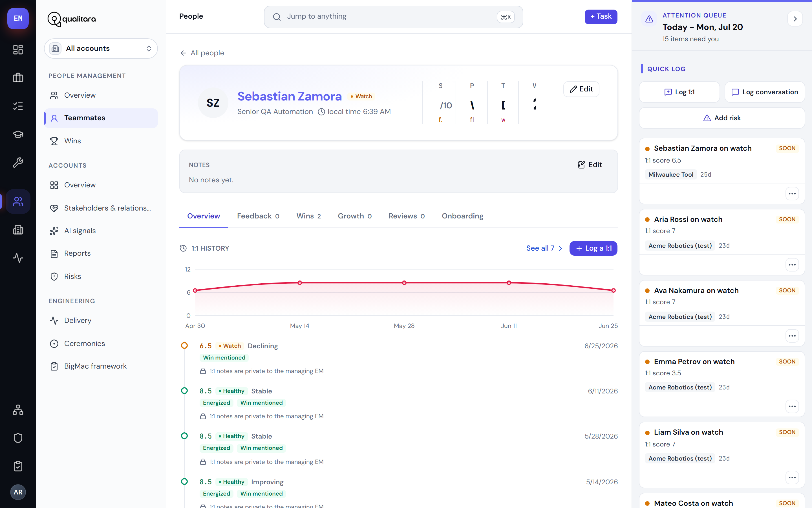The height and width of the screenshot is (508, 812).
Task: Go back to All people
Action: coord(202,53)
